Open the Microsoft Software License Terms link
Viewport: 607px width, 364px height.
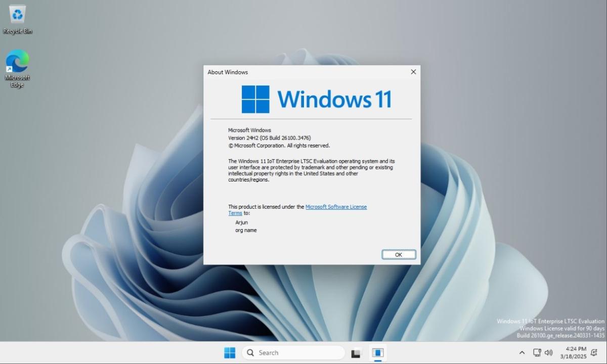click(x=336, y=207)
